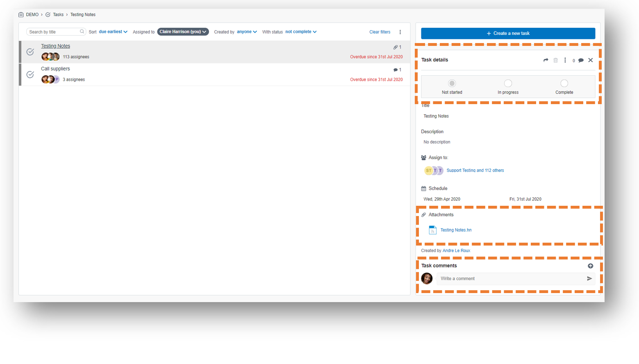Click Call suppliers comment bubble icon
Screen dimensions: 639x364
point(396,70)
